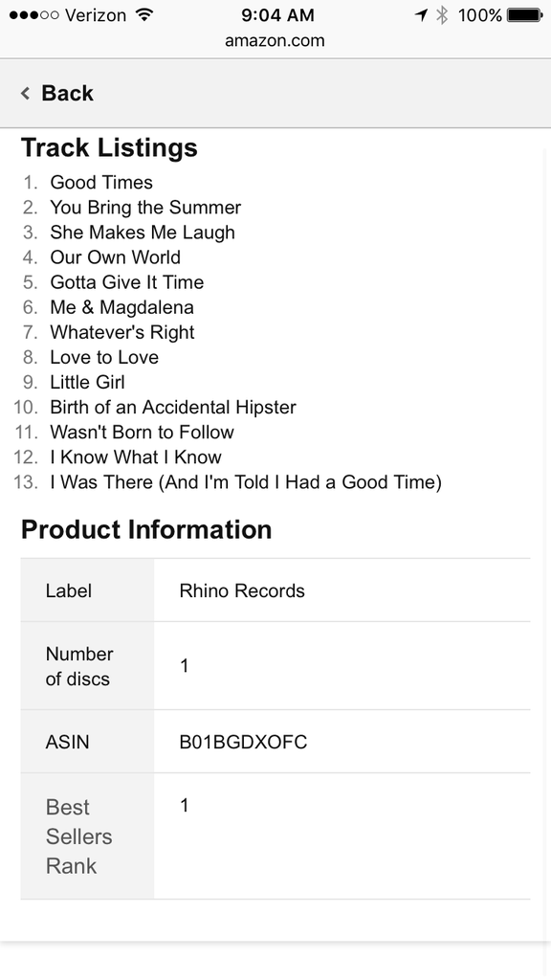Tap the amazon.com address bar
Image resolution: width=551 pixels, height=980 pixels.
tap(275, 40)
